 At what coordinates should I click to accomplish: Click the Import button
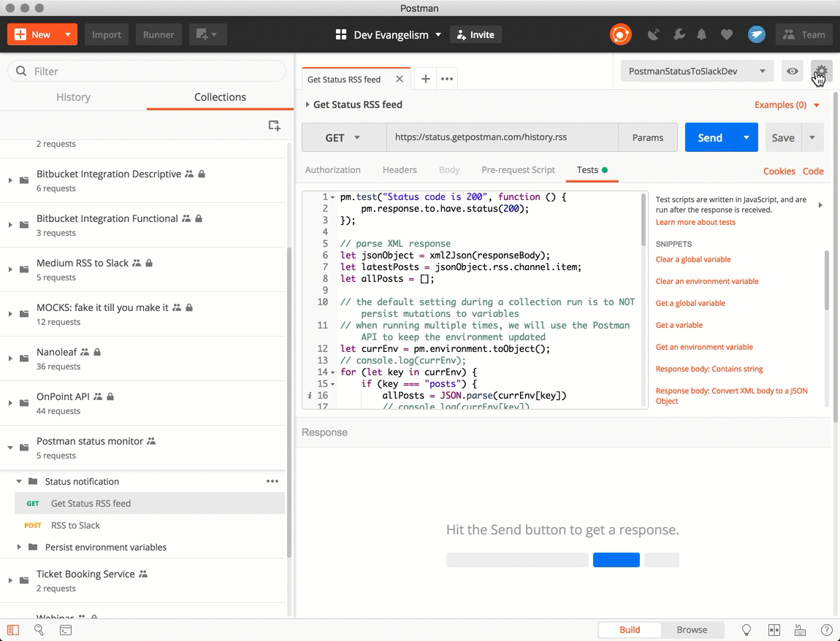(x=107, y=35)
